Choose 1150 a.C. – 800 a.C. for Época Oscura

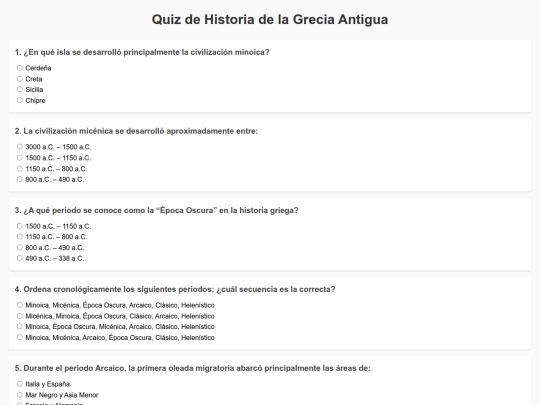[20, 237]
